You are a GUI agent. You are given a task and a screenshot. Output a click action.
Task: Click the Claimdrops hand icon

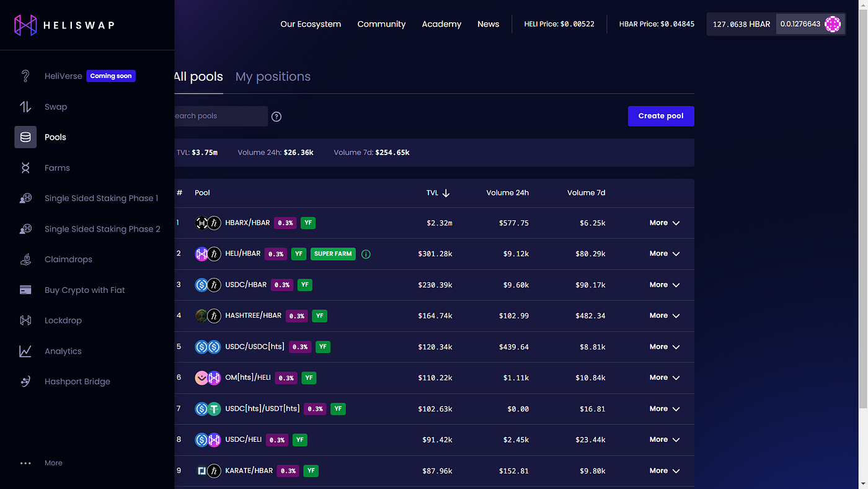25,259
